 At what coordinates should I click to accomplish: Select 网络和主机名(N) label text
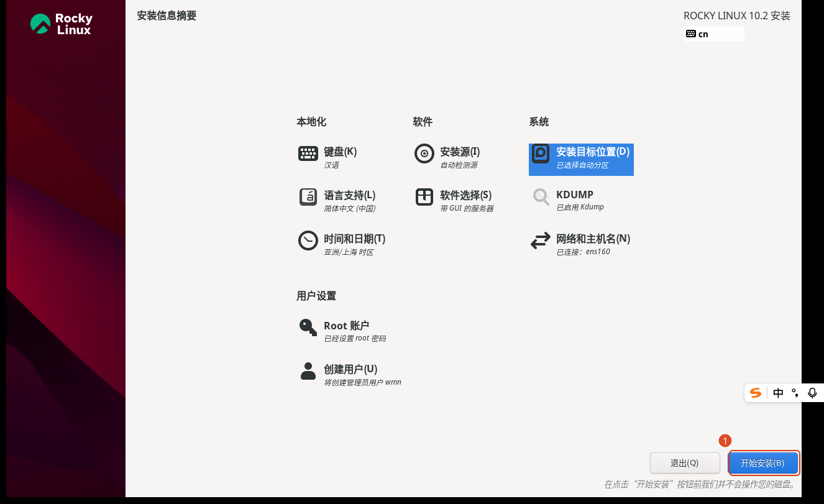[593, 239]
